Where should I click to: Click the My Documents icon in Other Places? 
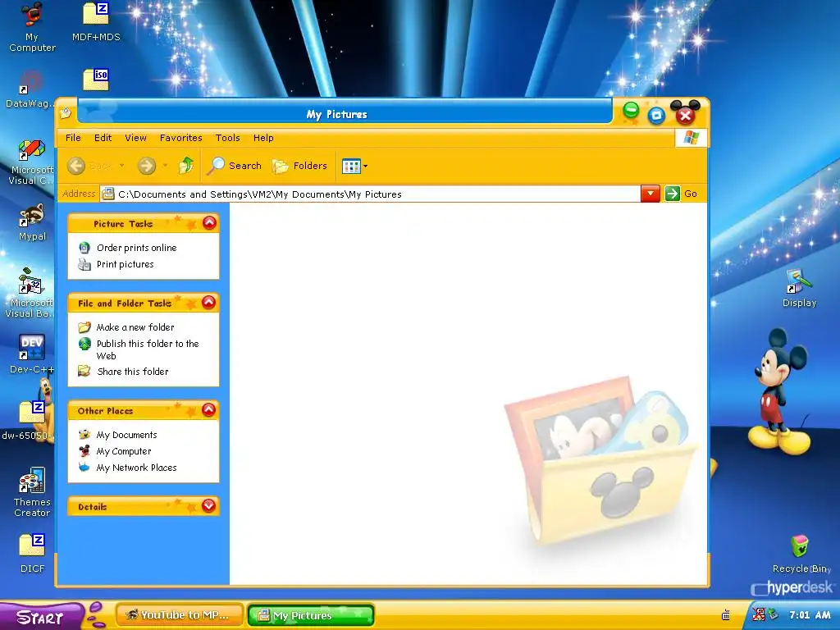(84, 435)
